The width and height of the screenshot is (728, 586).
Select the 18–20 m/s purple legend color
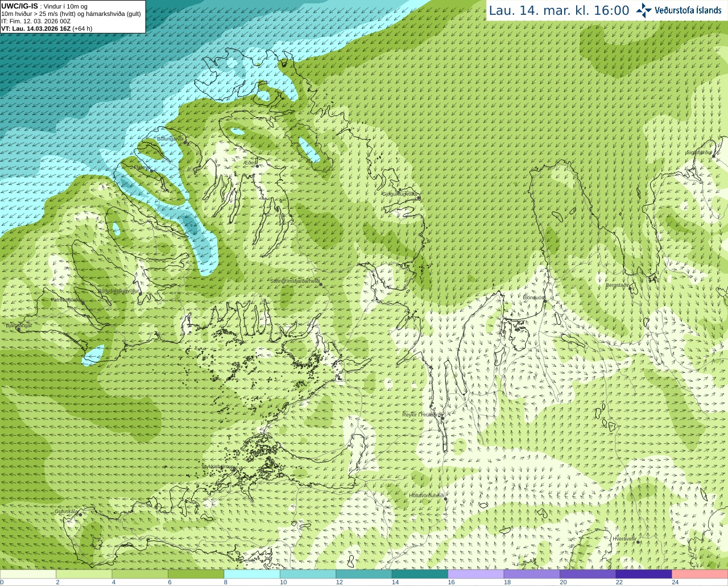[532, 574]
